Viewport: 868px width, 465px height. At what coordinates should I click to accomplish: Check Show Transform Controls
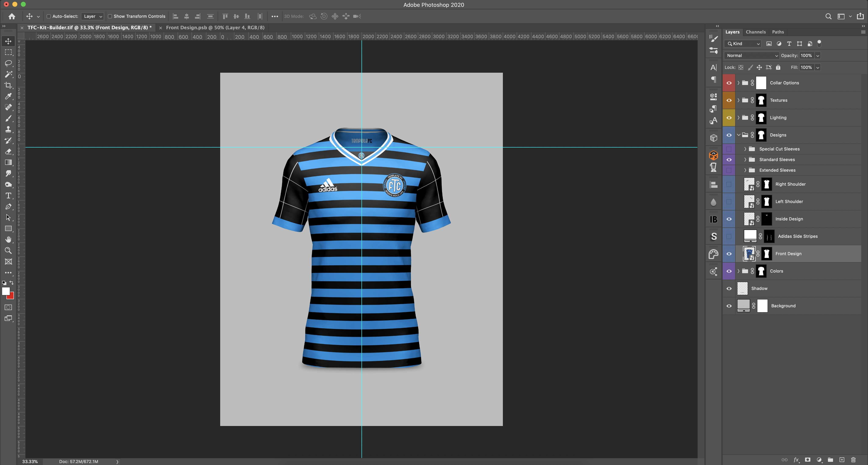[x=110, y=16]
